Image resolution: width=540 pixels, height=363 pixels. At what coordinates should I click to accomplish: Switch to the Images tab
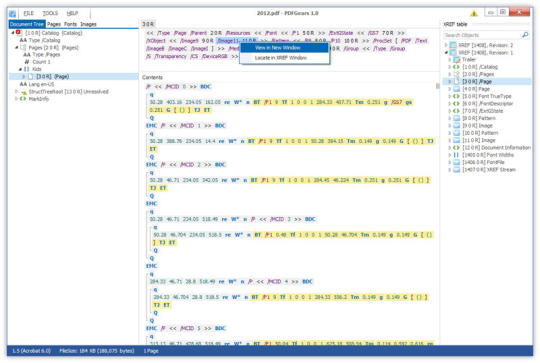pos(88,24)
